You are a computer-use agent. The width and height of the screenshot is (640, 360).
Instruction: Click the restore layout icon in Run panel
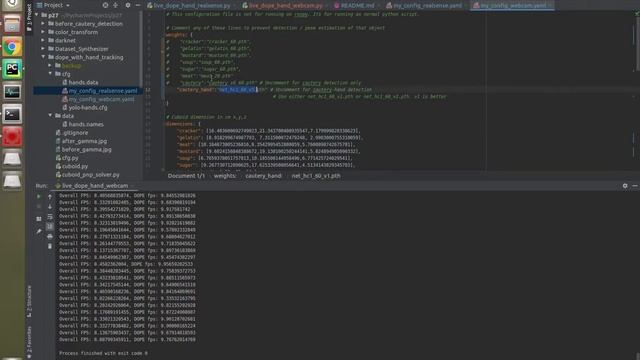39,219
